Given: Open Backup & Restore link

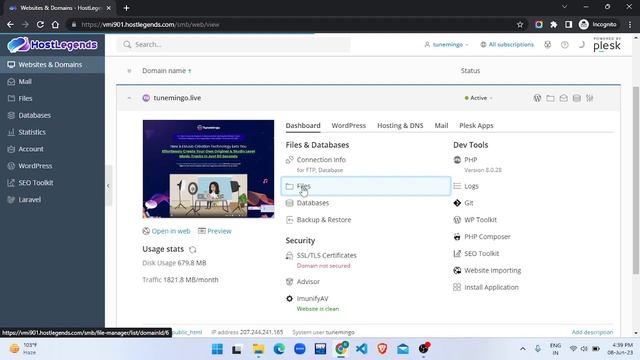Looking at the screenshot, I should coord(324,220).
